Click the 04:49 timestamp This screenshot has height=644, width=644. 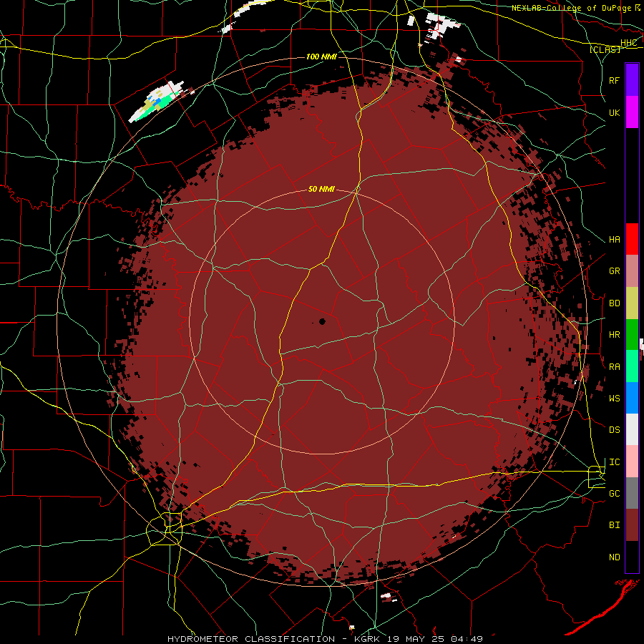coord(466,639)
